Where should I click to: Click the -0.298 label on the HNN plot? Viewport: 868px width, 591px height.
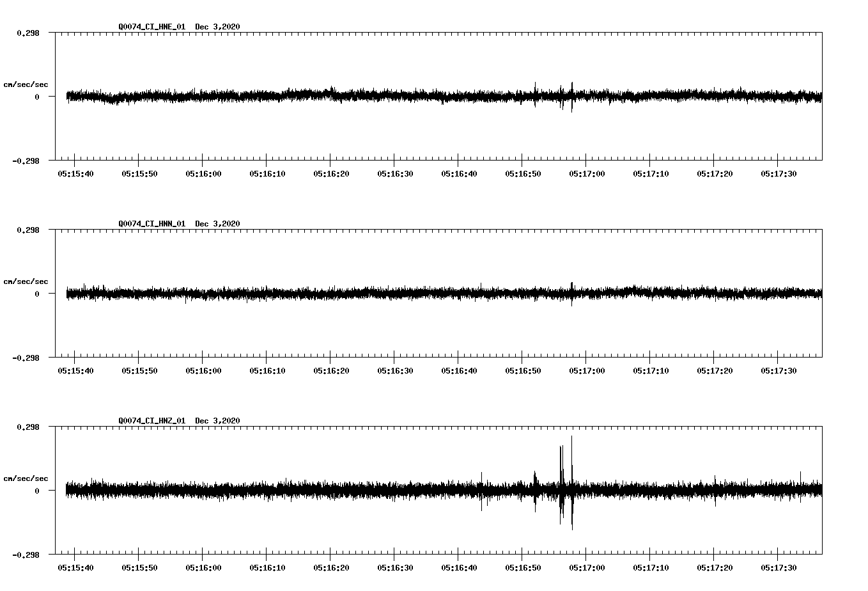click(x=26, y=358)
